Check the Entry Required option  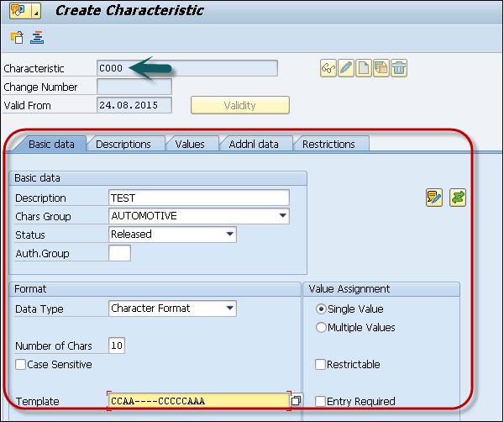[x=320, y=401]
